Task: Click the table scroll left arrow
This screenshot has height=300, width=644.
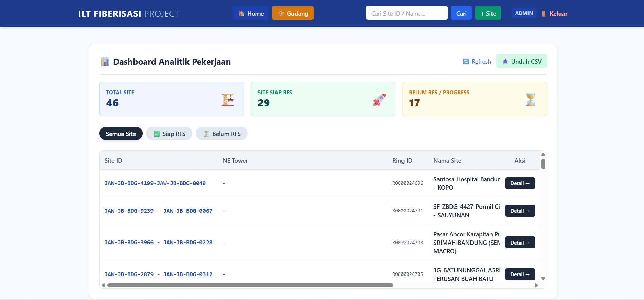Action: pyautogui.click(x=103, y=285)
